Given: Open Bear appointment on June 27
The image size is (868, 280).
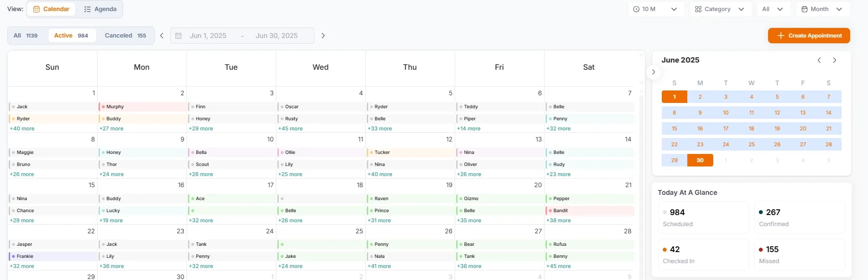Looking at the screenshot, I should point(500,244).
